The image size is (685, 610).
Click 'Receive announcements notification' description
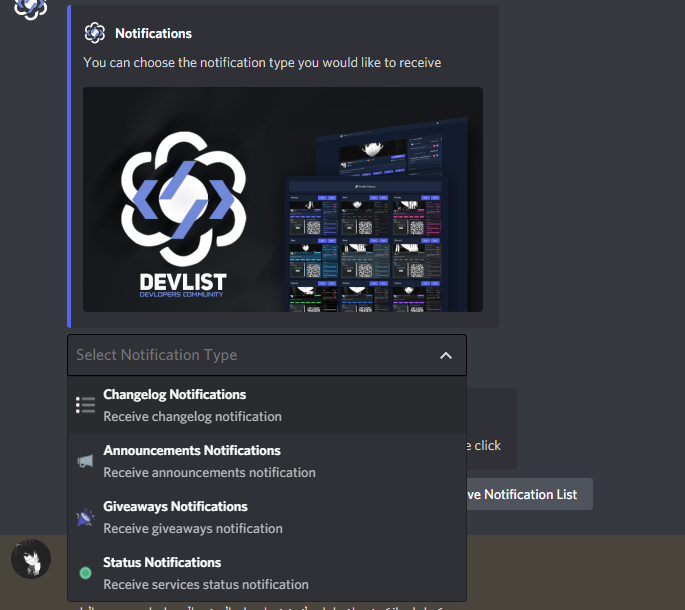tap(209, 472)
